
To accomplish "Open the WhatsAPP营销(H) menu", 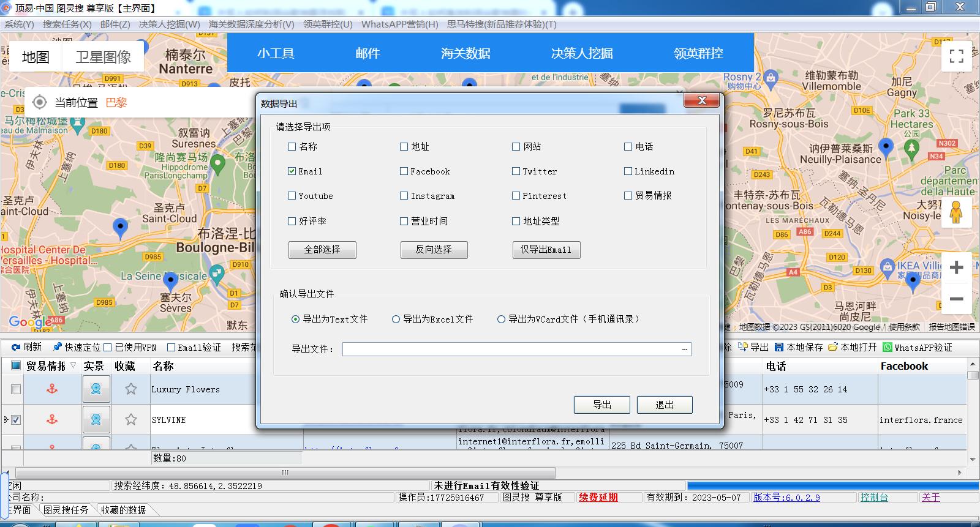I will (400, 24).
